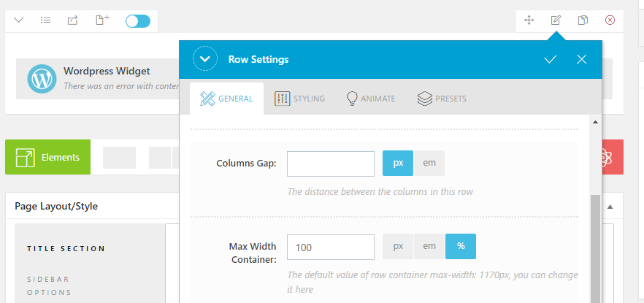Select px unit for Columns Gap
This screenshot has height=303, width=644.
pos(398,164)
